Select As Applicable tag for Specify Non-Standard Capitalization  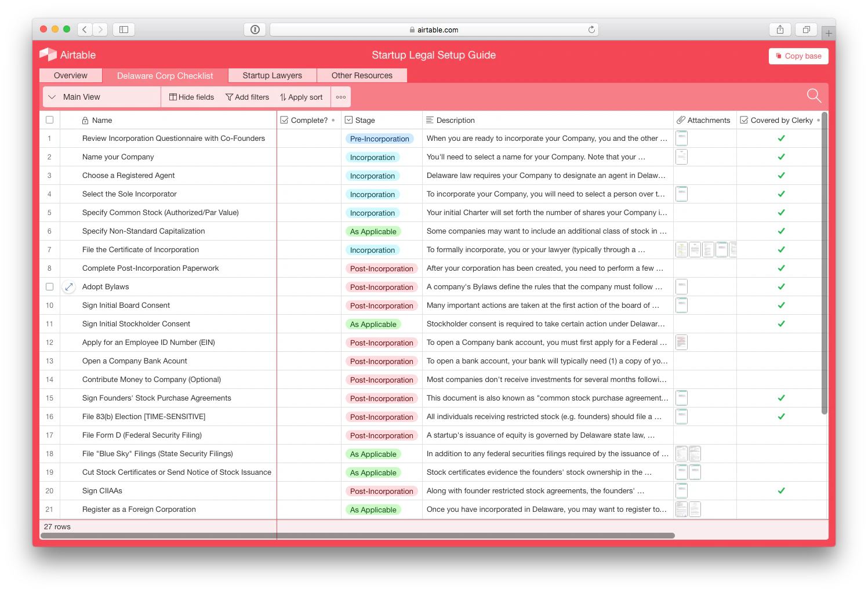point(373,231)
